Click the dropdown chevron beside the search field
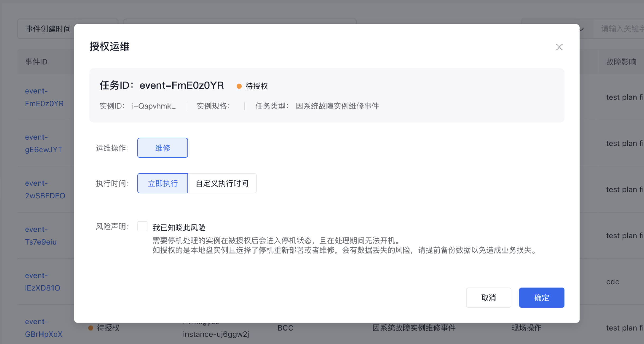644x344 pixels. [x=582, y=29]
